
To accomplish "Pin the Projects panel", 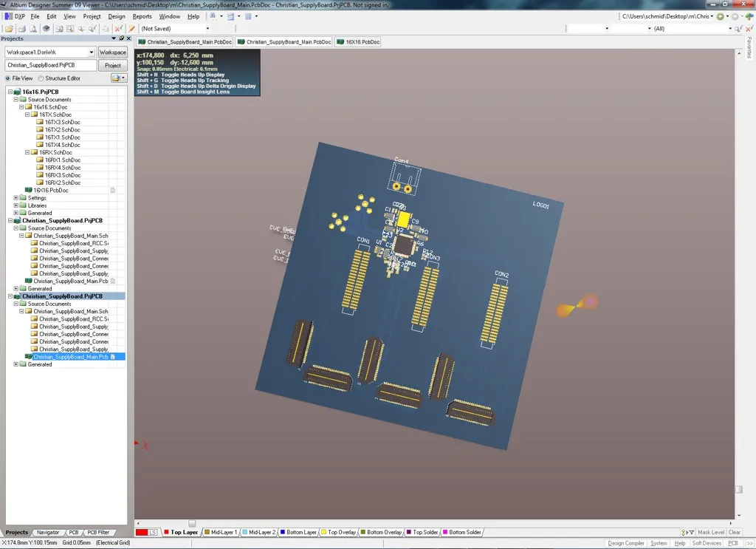I will (121, 38).
